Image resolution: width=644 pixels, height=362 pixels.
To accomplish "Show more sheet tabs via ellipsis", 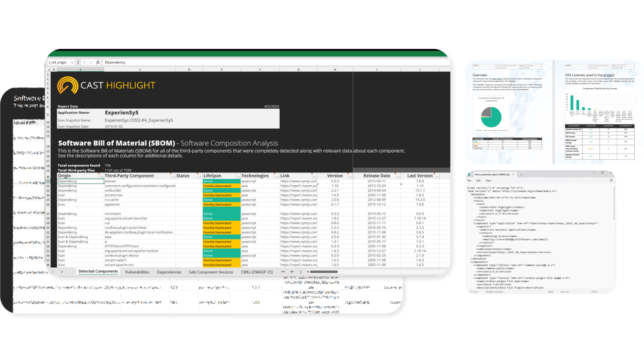I will tap(283, 272).
